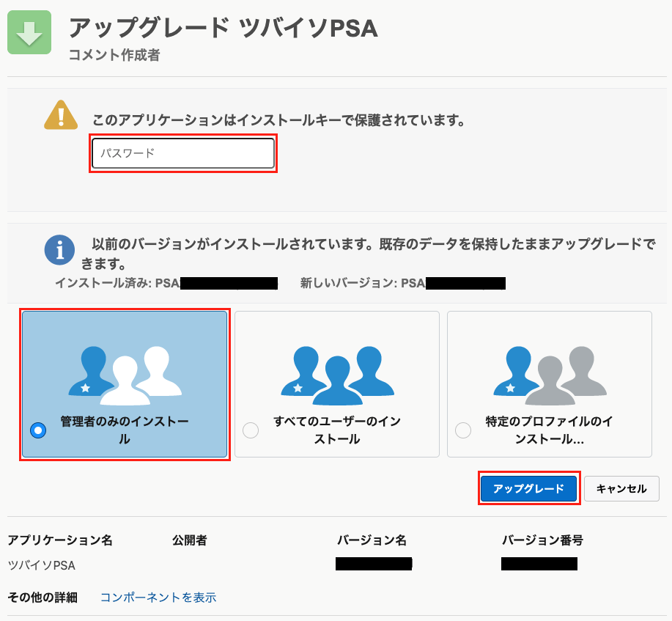Click the 公開者 column label
Screen dimensions: 672x621
click(189, 540)
